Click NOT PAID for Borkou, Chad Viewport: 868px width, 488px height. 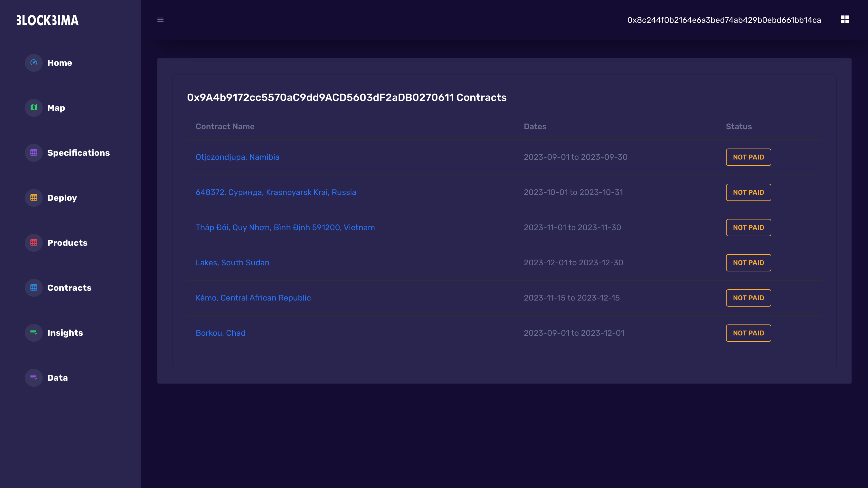(748, 333)
